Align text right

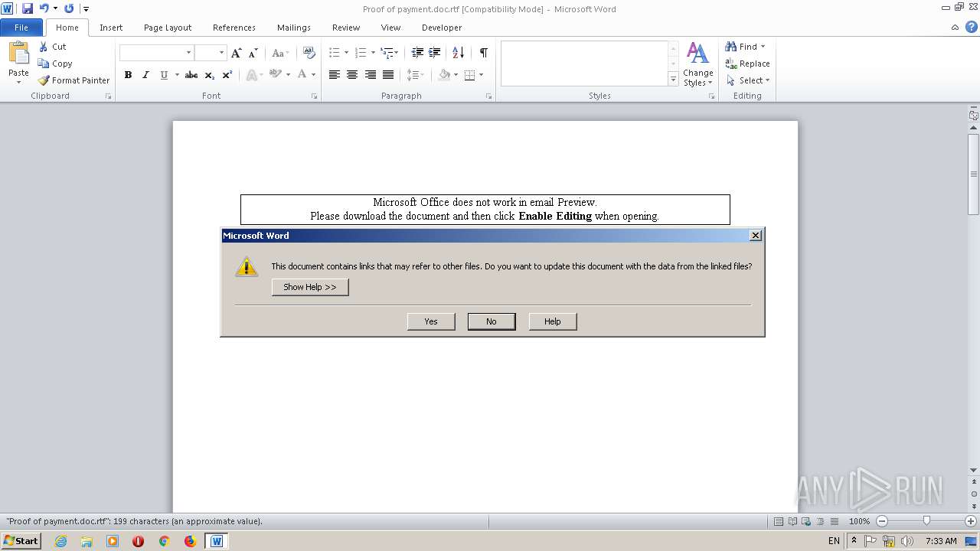click(371, 75)
